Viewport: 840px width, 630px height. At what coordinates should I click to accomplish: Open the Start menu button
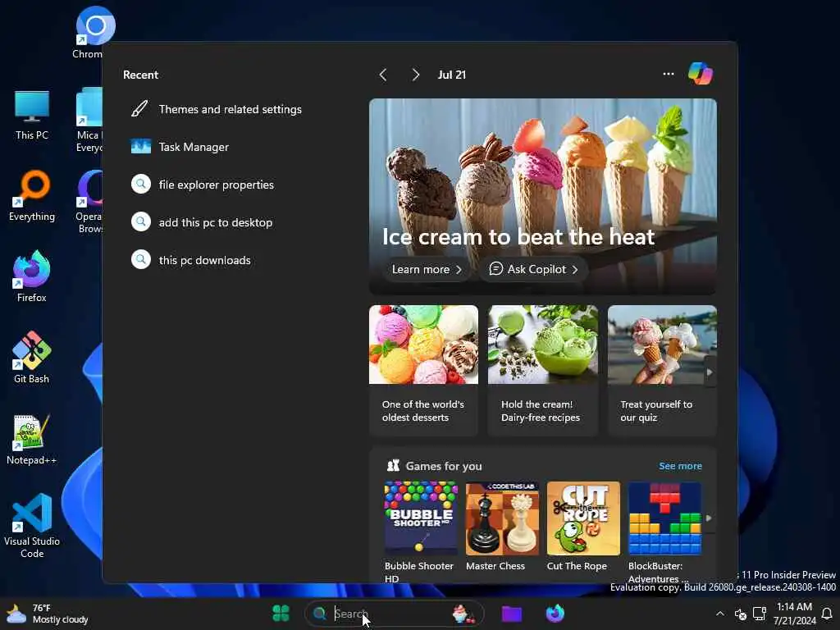281,614
